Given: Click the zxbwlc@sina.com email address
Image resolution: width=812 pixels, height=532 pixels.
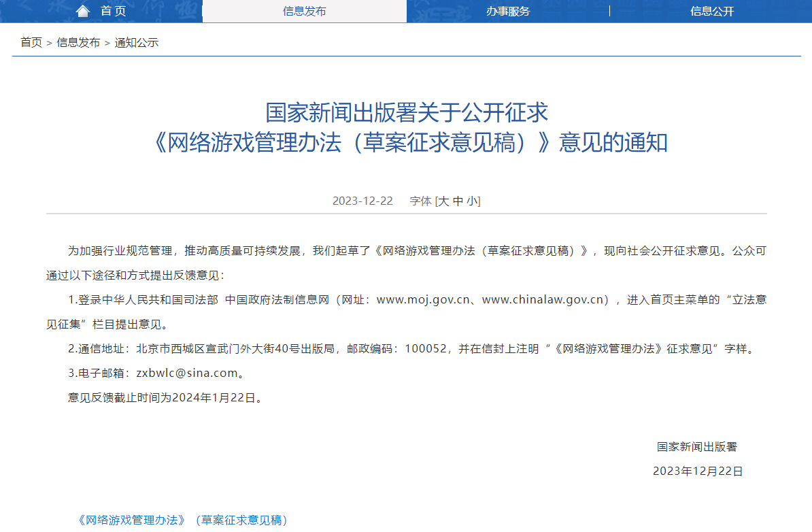Looking at the screenshot, I should (x=187, y=373).
